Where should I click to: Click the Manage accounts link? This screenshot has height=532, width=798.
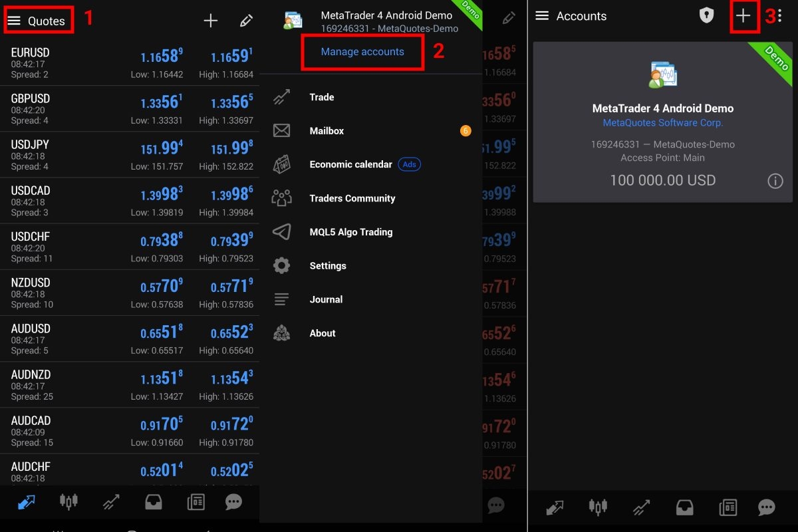tap(362, 52)
